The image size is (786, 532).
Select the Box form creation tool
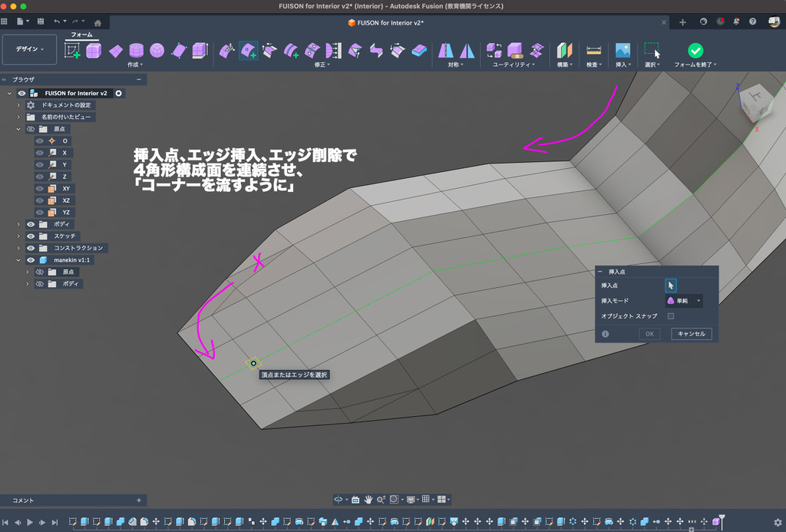[x=94, y=51]
